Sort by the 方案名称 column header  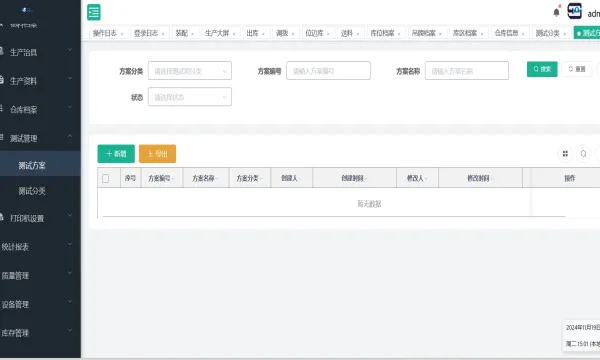pyautogui.click(x=205, y=178)
